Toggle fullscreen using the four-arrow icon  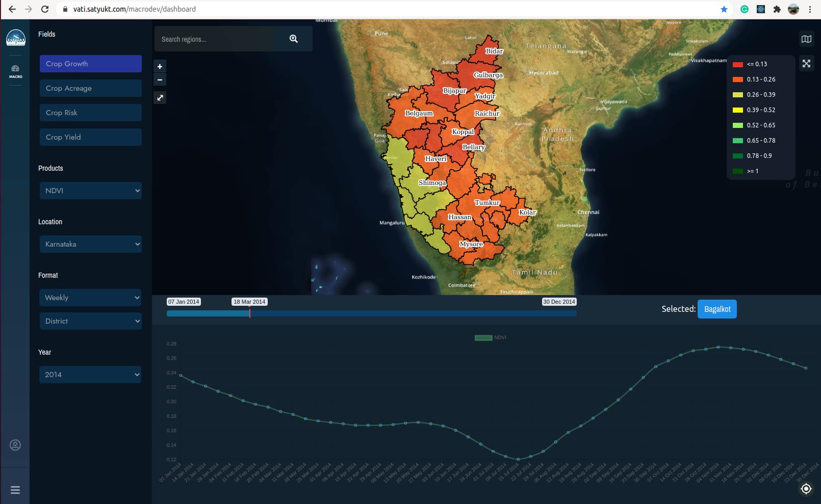pyautogui.click(x=806, y=64)
